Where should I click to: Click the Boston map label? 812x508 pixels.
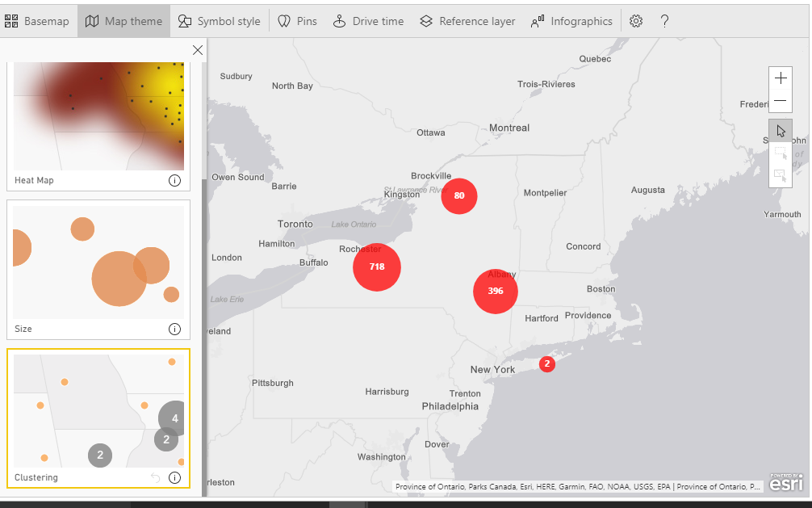coord(601,289)
